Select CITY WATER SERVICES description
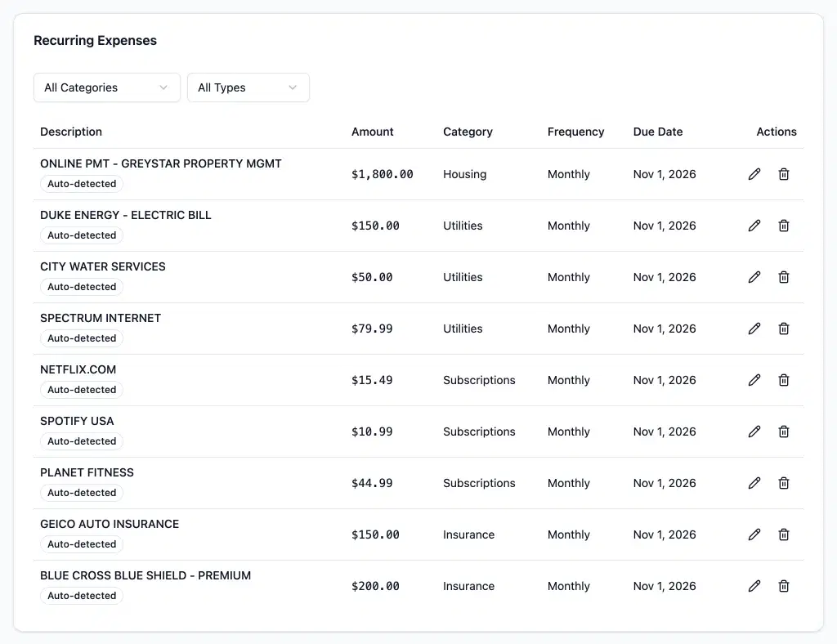The height and width of the screenshot is (644, 837). pos(102,266)
